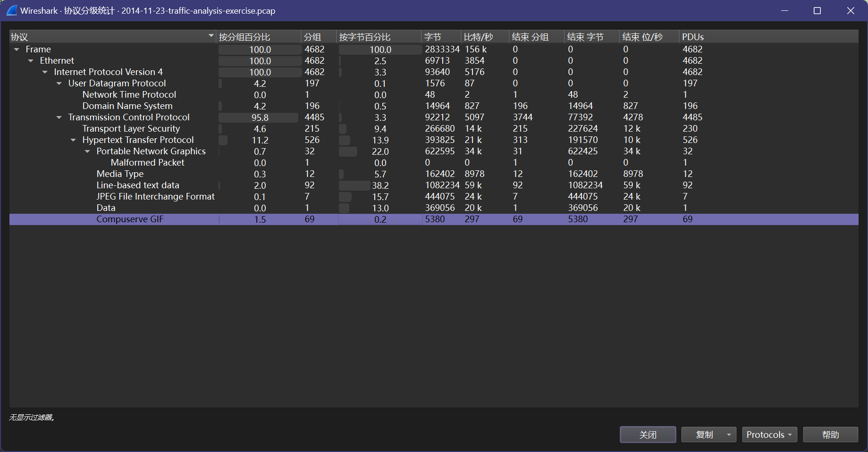Sort by the 分组 column header

tap(319, 37)
